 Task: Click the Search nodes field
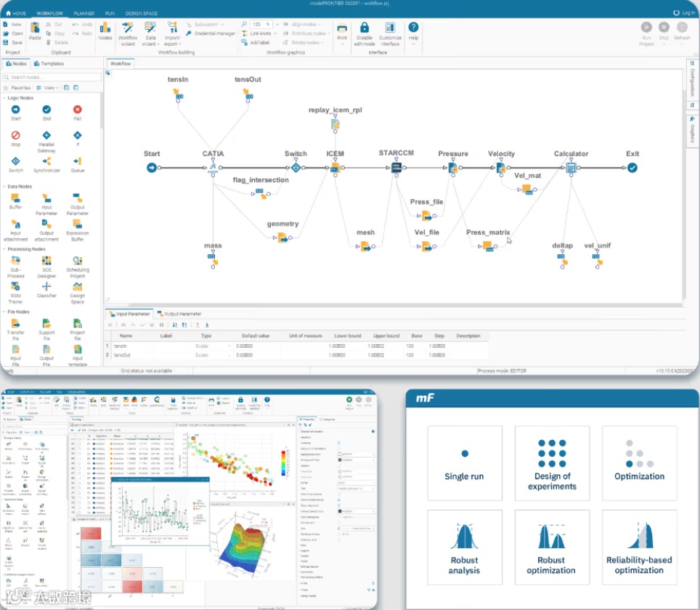(x=52, y=77)
